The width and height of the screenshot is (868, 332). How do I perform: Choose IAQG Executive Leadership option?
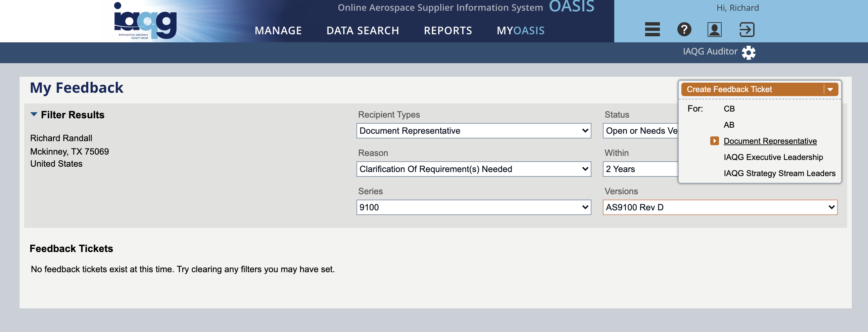(773, 157)
